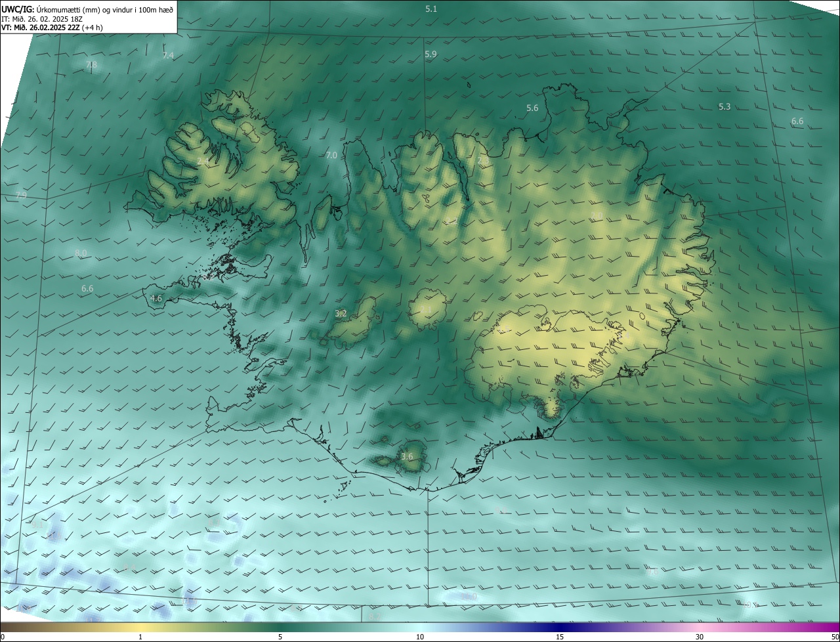Click the colorbar tick label '1'
The height and width of the screenshot is (642, 840).
[x=140, y=637]
